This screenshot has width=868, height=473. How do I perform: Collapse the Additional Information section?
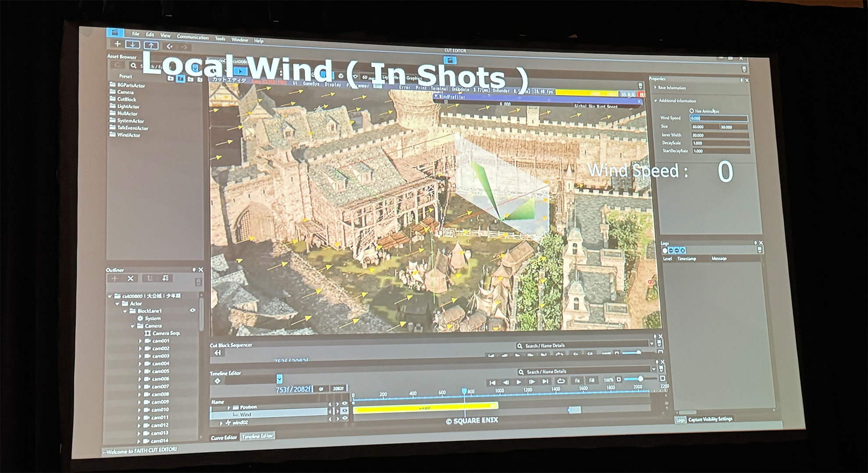coord(656,101)
